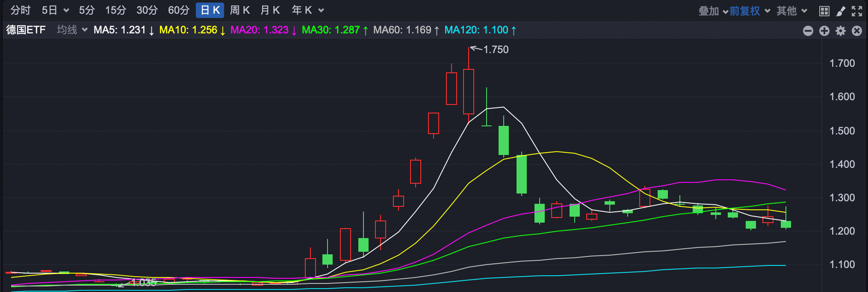Open the 均线 indicator dropdown
This screenshot has width=868, height=292.
72,30
